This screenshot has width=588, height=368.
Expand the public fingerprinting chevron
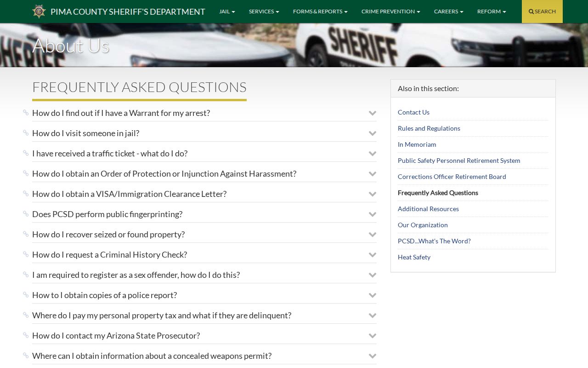pos(373,214)
